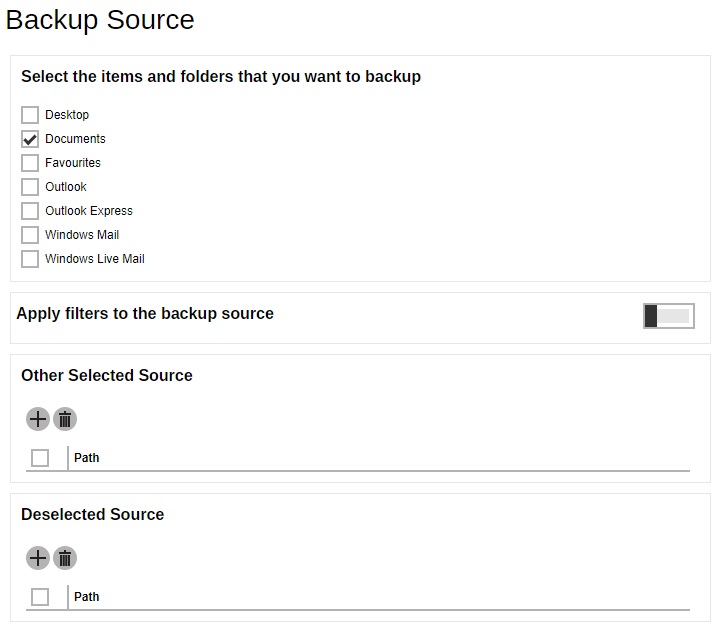
Task: Click Deselected Source heading
Action: [93, 514]
